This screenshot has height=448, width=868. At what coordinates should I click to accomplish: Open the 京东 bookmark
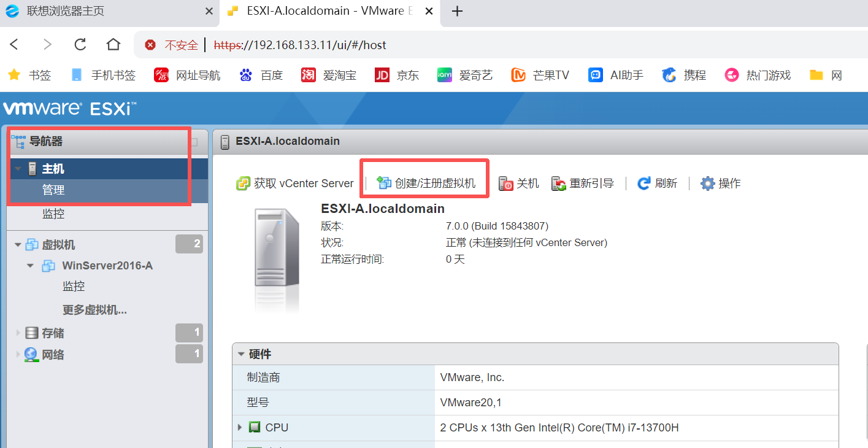[x=397, y=75]
